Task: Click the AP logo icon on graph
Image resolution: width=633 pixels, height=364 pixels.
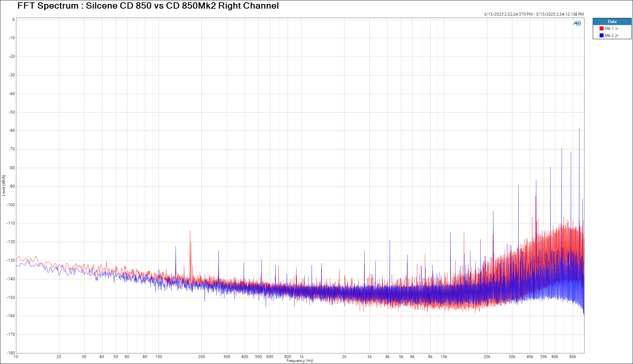Action: [x=577, y=23]
